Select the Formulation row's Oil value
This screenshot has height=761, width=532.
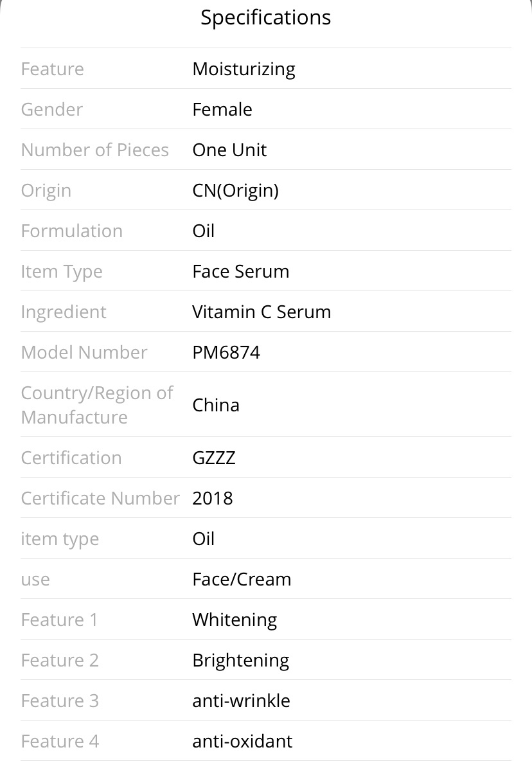pyautogui.click(x=203, y=231)
